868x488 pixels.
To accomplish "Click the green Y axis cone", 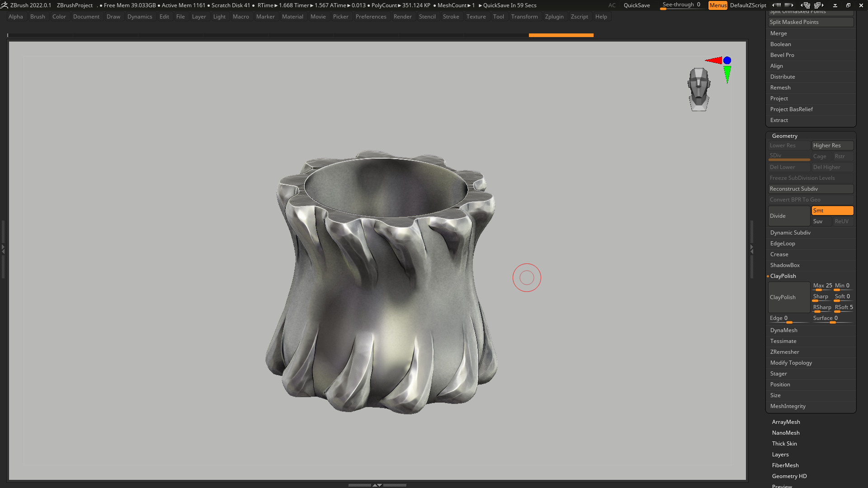I will (x=727, y=74).
